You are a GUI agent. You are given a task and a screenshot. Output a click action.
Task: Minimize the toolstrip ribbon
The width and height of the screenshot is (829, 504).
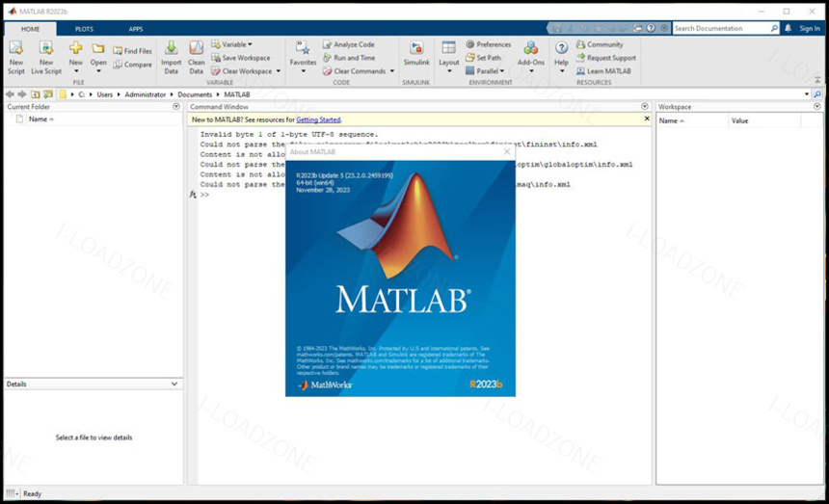[817, 80]
